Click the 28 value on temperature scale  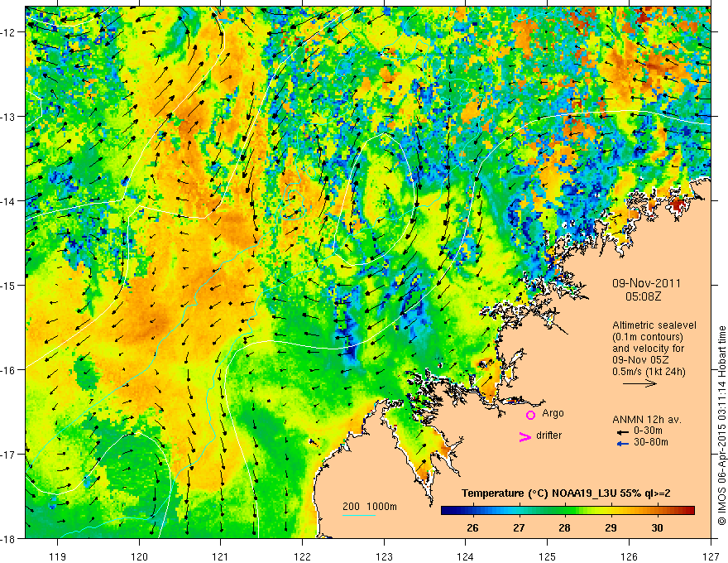564,528
